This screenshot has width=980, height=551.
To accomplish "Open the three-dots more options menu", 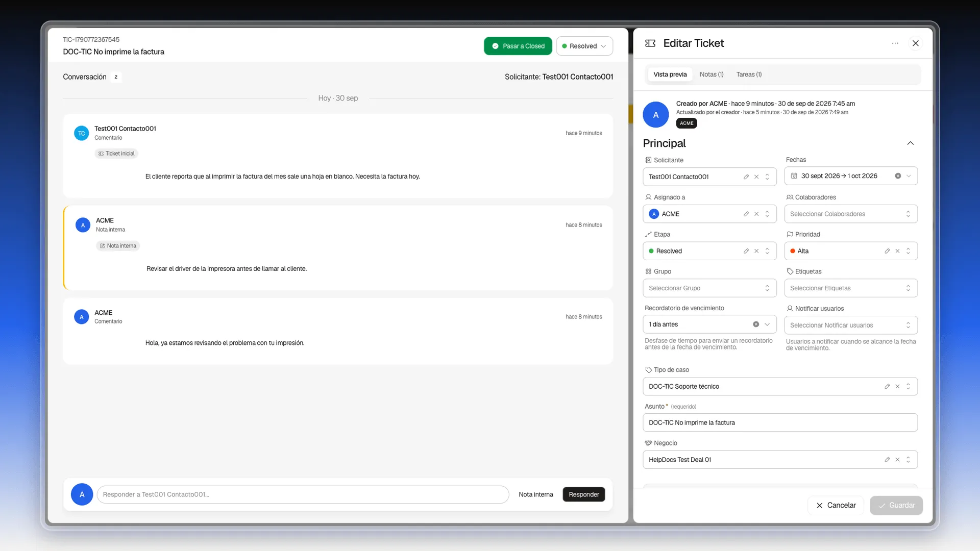I will point(895,43).
